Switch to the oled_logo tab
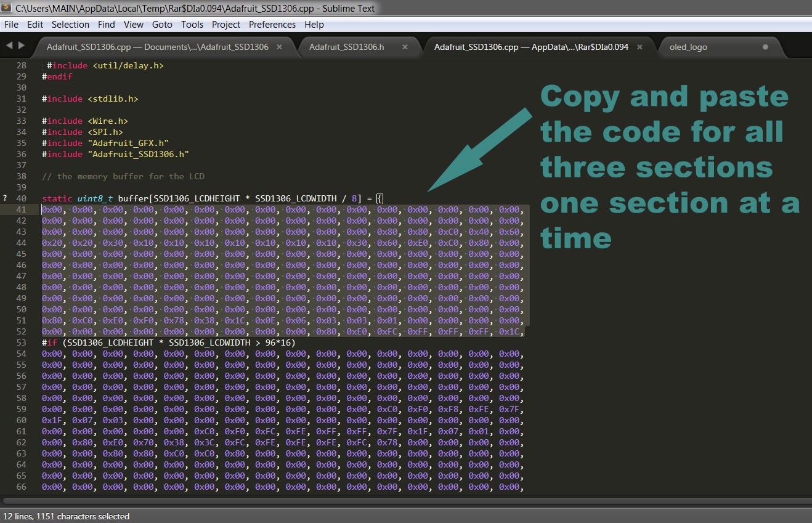 click(x=688, y=47)
